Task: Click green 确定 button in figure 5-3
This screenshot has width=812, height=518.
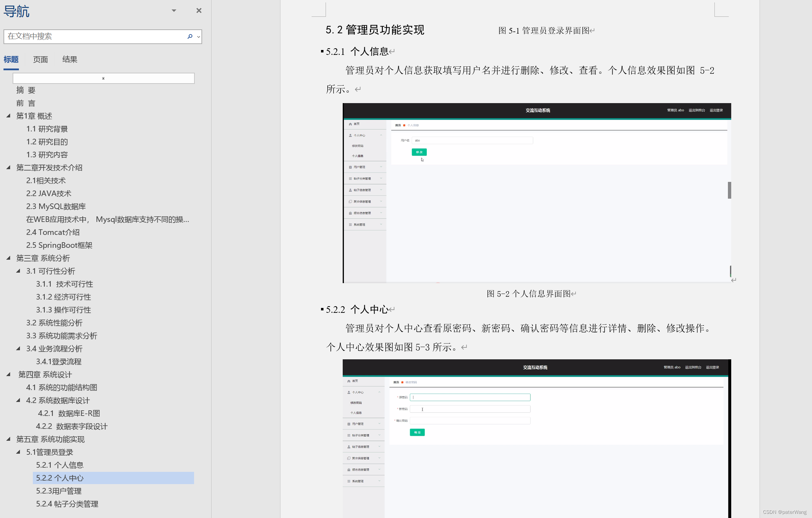Action: pyautogui.click(x=417, y=432)
